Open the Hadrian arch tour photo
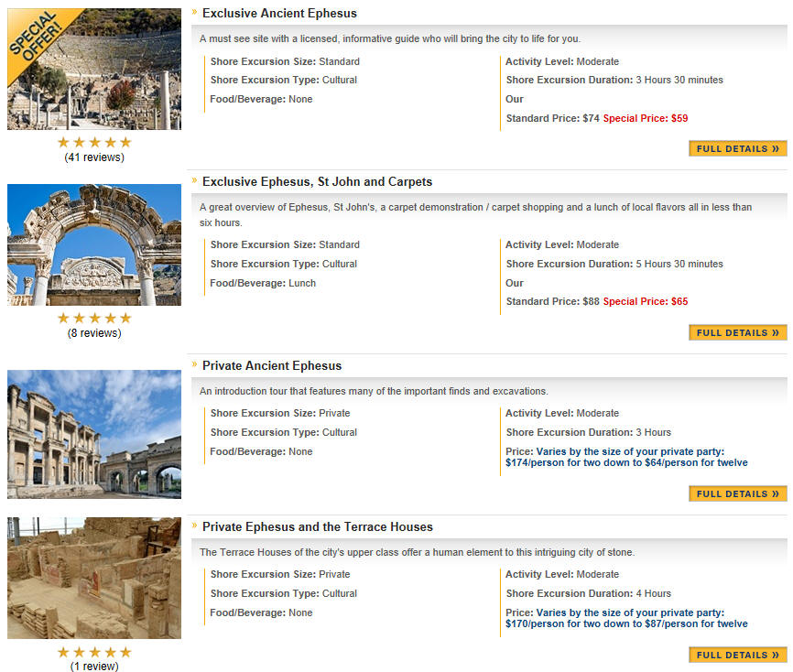Screen dimensions: 793x672 tap(94, 244)
